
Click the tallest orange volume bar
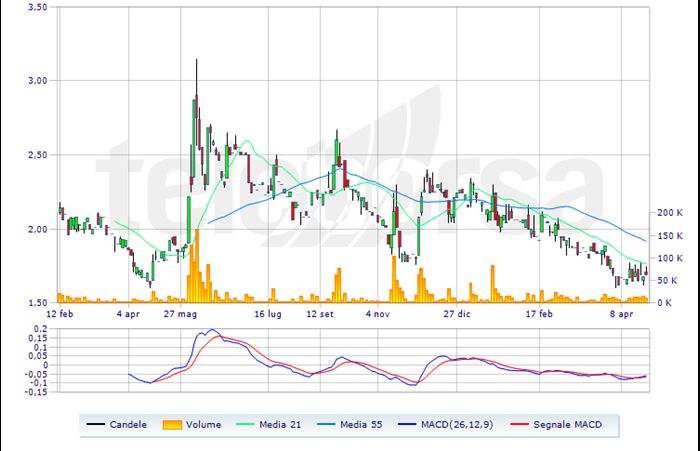[196, 265]
